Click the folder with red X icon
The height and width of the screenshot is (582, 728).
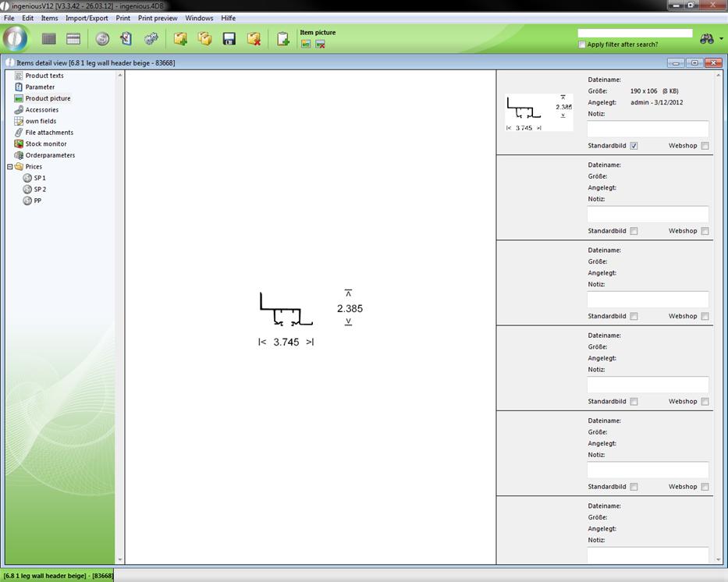[254, 39]
